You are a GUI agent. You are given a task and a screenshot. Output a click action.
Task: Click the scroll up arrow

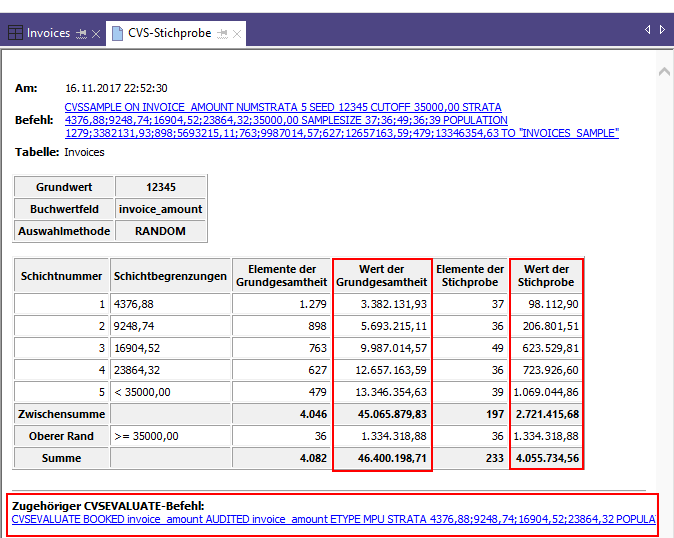pyautogui.click(x=665, y=71)
